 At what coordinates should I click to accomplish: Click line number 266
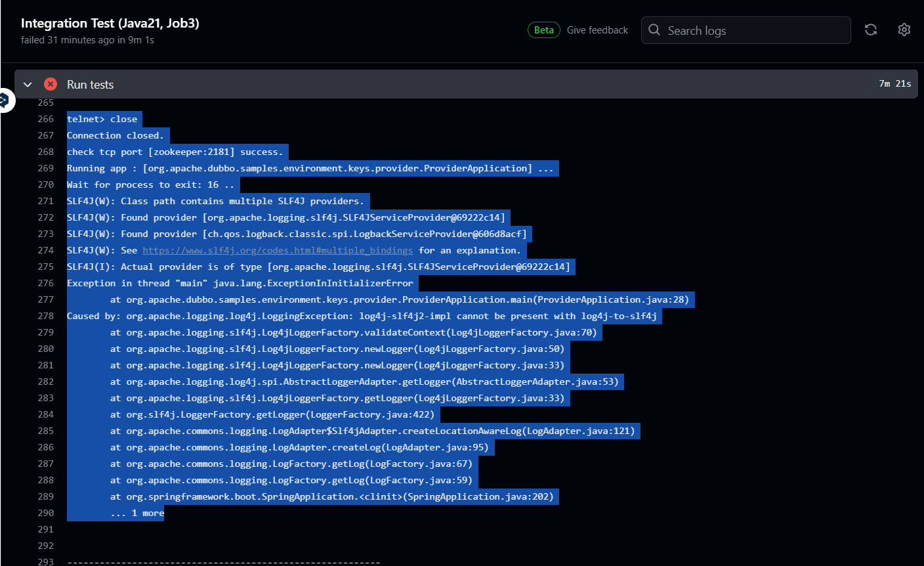46,119
